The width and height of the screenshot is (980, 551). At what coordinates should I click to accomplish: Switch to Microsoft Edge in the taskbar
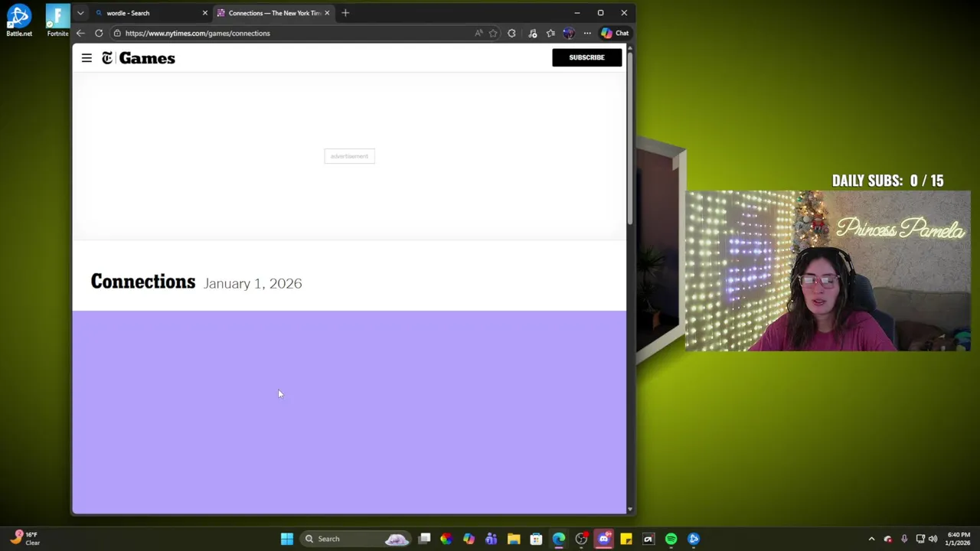point(559,539)
